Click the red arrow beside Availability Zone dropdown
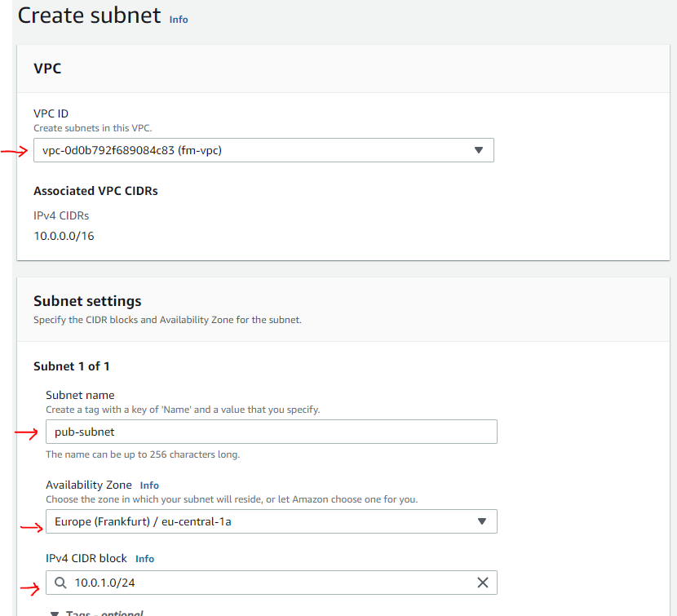The width and height of the screenshot is (677, 616). point(31,528)
